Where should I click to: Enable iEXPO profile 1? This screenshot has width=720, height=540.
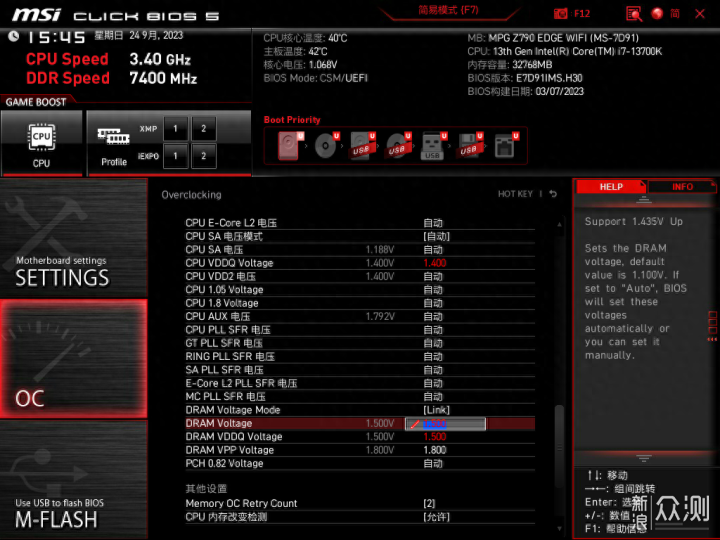(175, 156)
